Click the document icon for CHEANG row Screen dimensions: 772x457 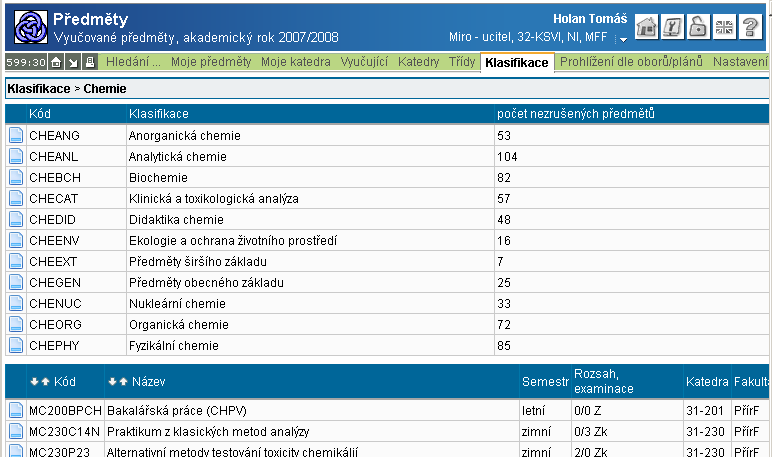coord(15,135)
